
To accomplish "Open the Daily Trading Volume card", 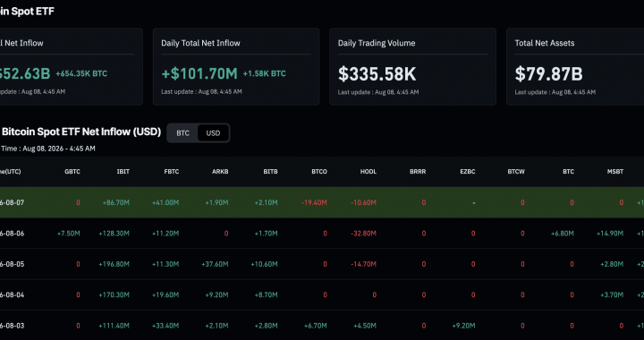I will pos(412,66).
